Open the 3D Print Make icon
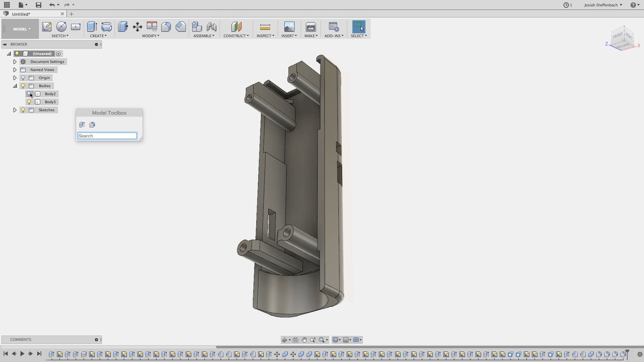Screen dimensions: 644x362 coord(311,27)
